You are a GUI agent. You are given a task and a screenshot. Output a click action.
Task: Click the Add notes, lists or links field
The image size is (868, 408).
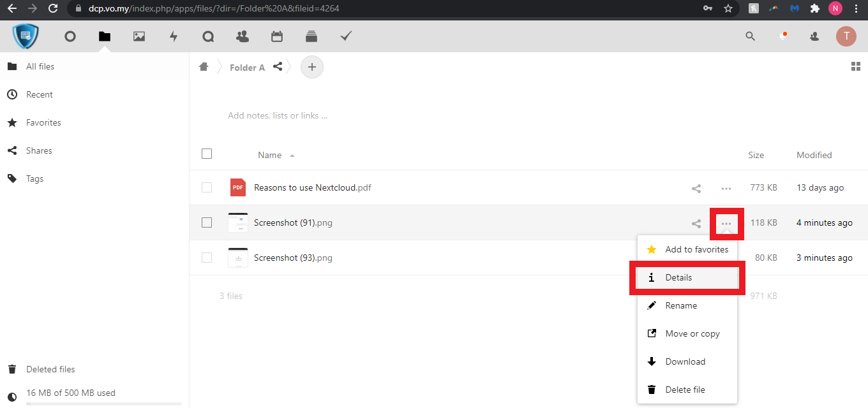[x=278, y=115]
